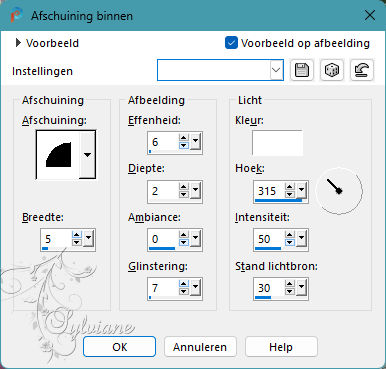Decrease the Hoek angle with down arrow
Viewport: 386px width, 369px height.
[289, 194]
